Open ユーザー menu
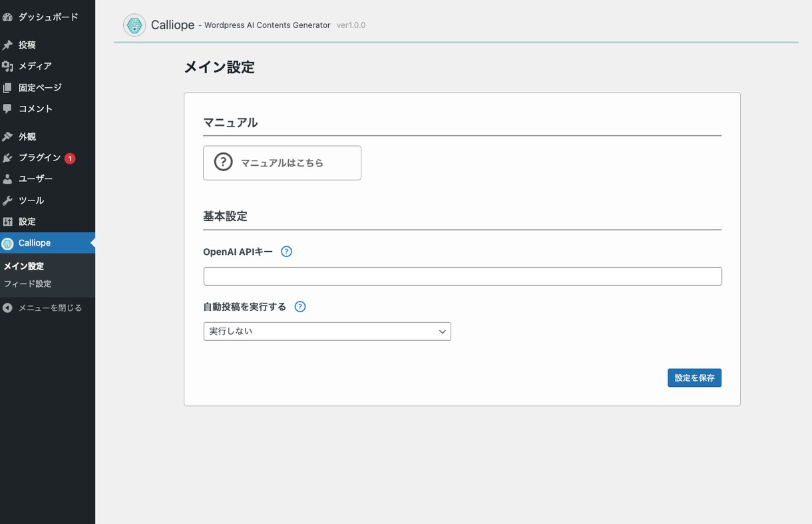Viewport: 812px width, 524px height. click(47, 179)
